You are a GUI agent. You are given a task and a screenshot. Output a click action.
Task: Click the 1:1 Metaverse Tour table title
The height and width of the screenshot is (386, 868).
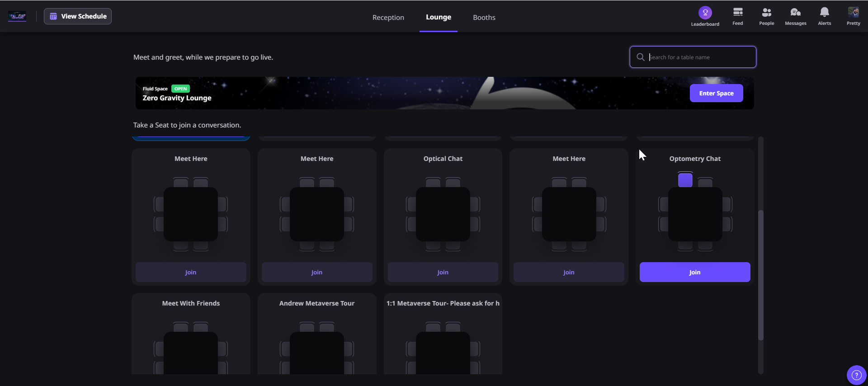click(443, 303)
